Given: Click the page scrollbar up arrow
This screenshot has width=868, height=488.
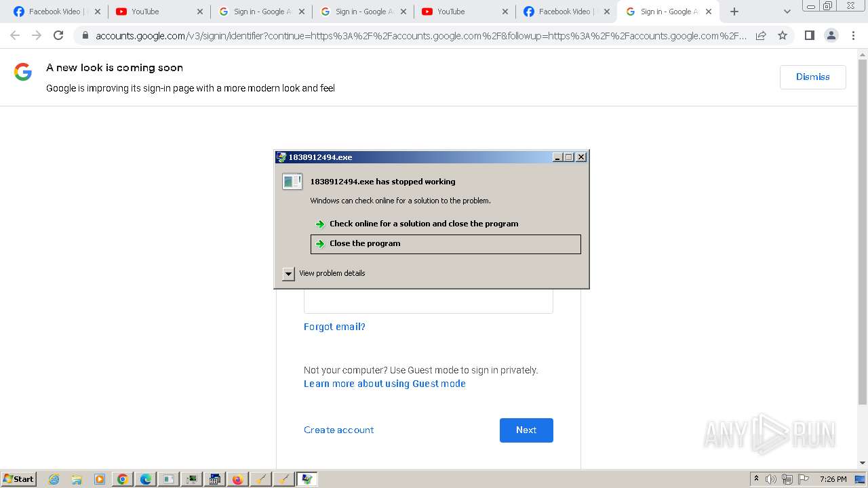Looking at the screenshot, I should click(x=863, y=54).
